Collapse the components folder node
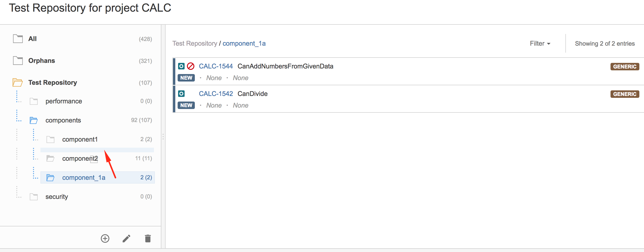The image size is (644, 252). click(63, 120)
